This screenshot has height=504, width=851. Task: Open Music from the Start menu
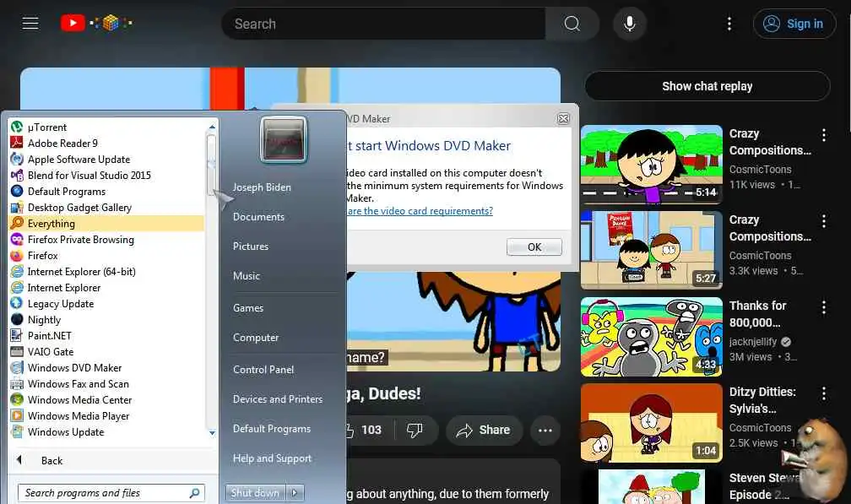[247, 275]
